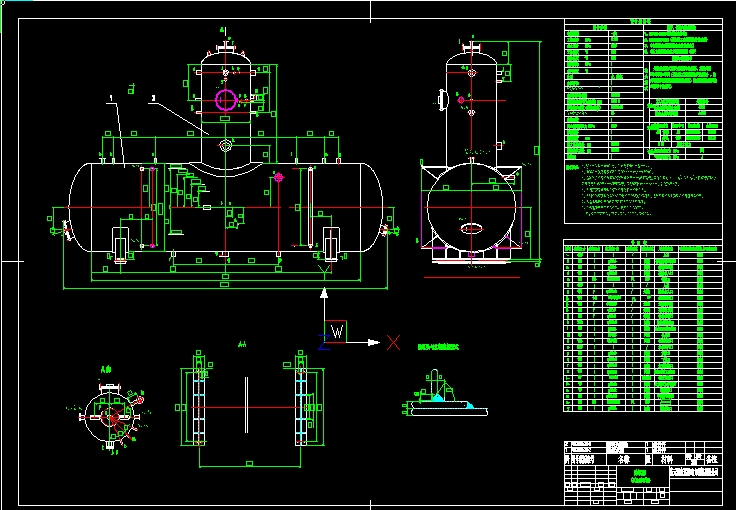Image resolution: width=736 pixels, height=510 pixels.
Task: Click leader label 2 pointing to the tower
Action: pos(153,98)
